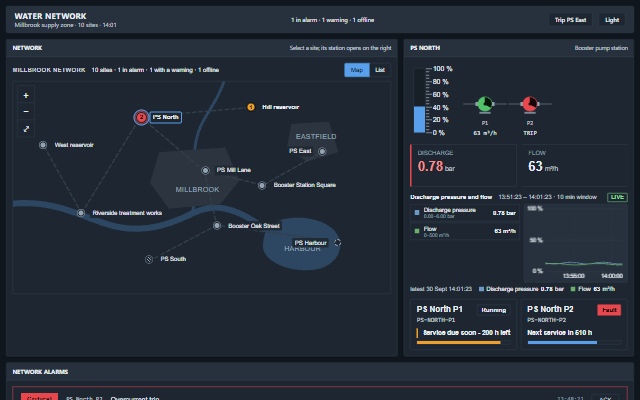
Task: Open the PS North P1 pump card
Action: click(463, 324)
